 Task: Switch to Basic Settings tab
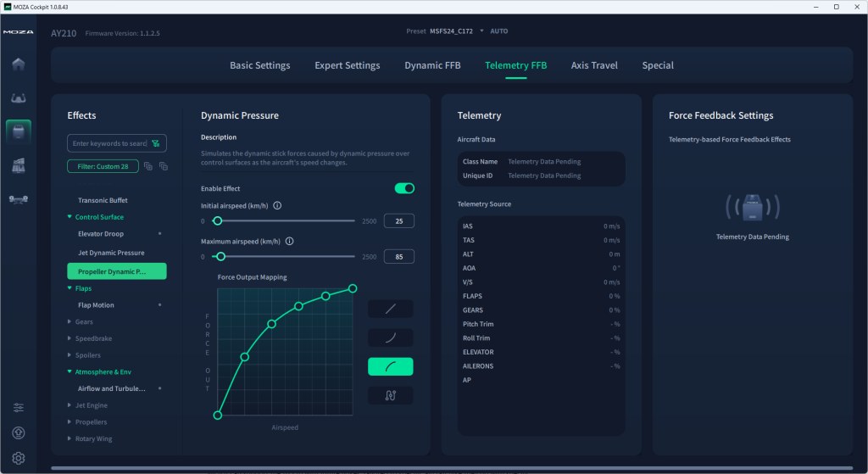coord(260,65)
